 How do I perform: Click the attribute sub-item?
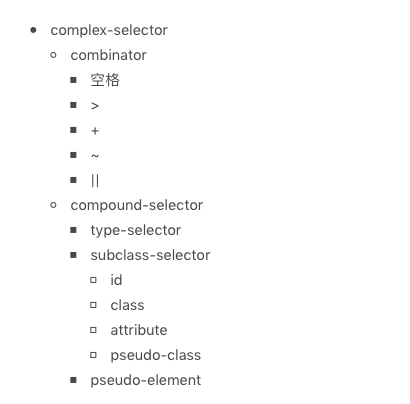pos(139,330)
